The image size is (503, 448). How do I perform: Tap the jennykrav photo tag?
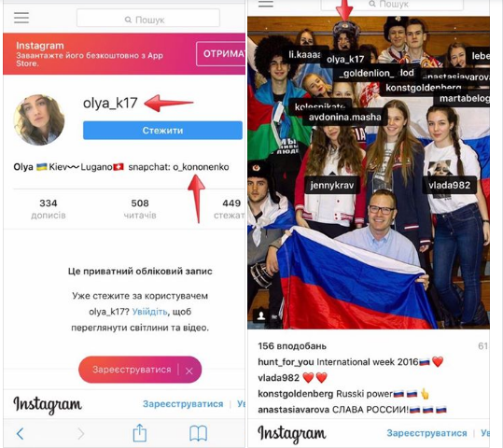pyautogui.click(x=332, y=185)
